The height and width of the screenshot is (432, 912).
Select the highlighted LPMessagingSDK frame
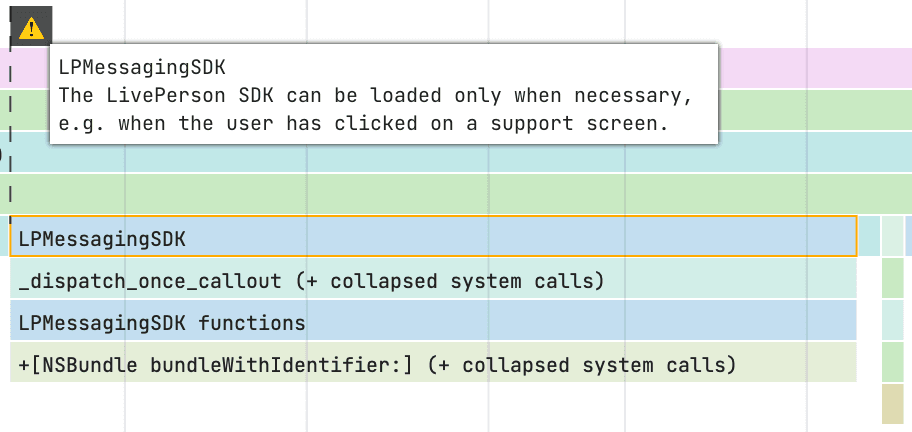tap(433, 237)
